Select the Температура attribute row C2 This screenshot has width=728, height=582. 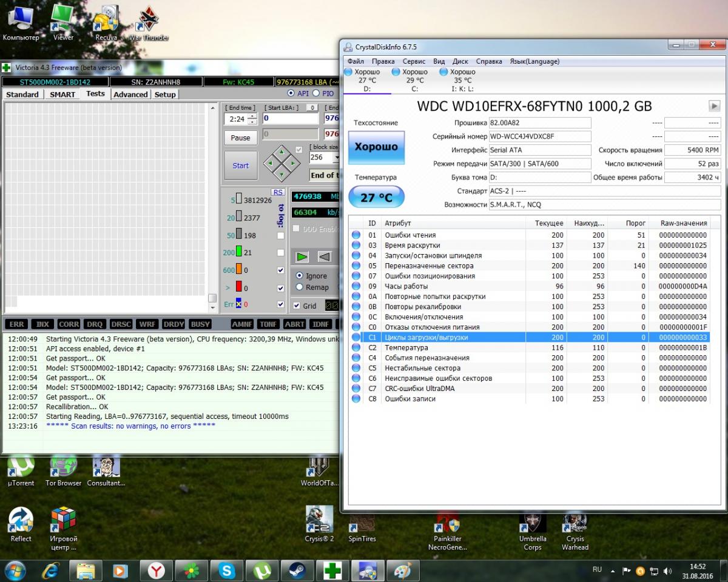tap(529, 347)
